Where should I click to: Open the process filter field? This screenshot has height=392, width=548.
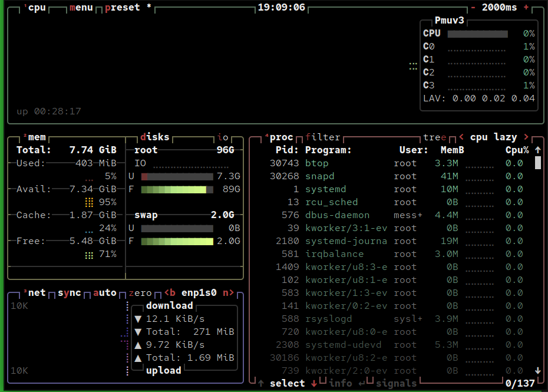323,137
